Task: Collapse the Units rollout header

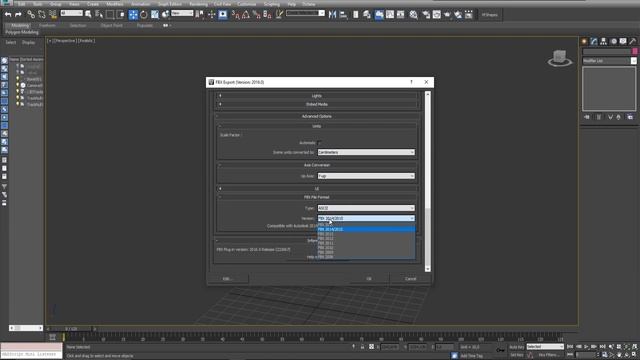Action: click(x=317, y=126)
